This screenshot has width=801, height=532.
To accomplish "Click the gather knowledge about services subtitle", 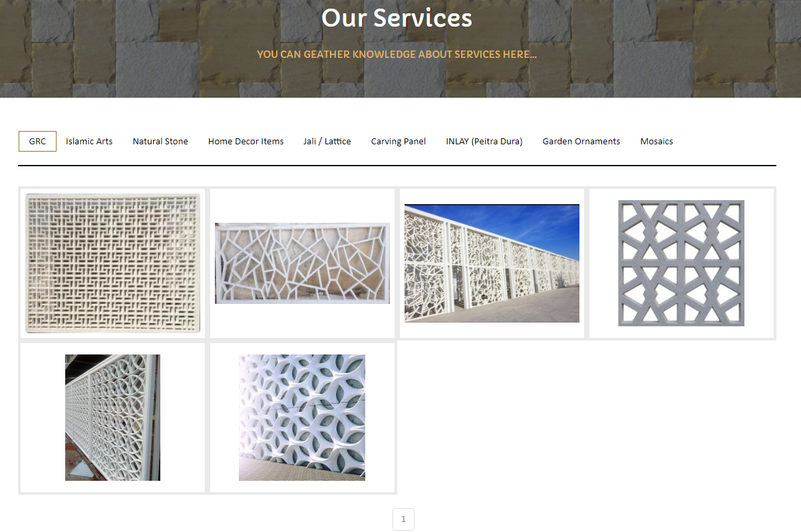I will coord(397,55).
